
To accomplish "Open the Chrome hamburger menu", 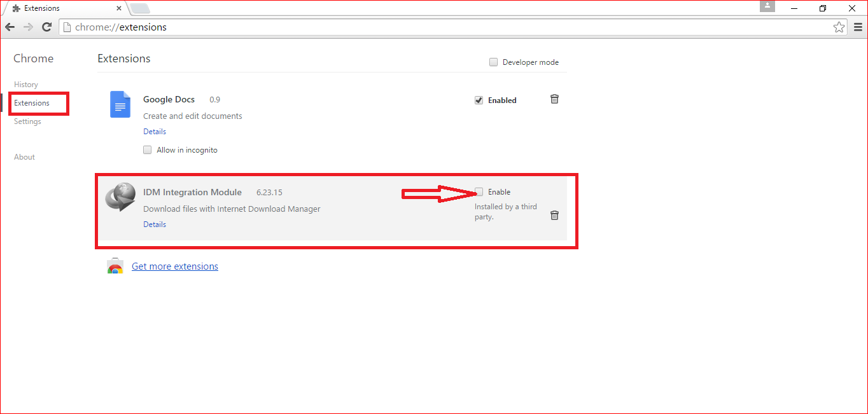I will tap(857, 27).
